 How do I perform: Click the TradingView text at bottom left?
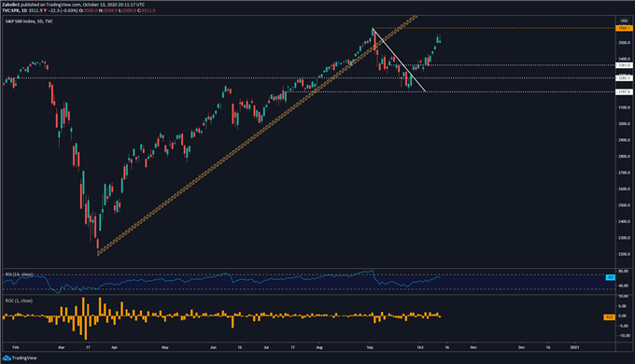click(x=24, y=357)
